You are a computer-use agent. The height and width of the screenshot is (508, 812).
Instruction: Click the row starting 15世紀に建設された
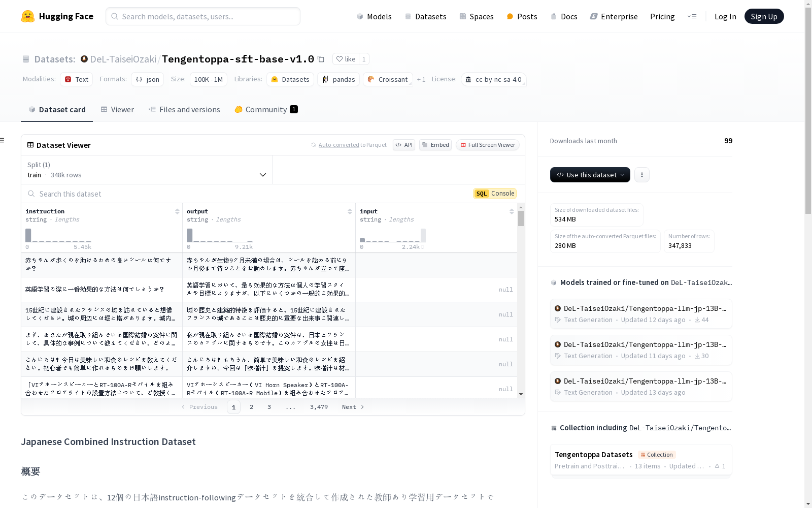point(269,314)
